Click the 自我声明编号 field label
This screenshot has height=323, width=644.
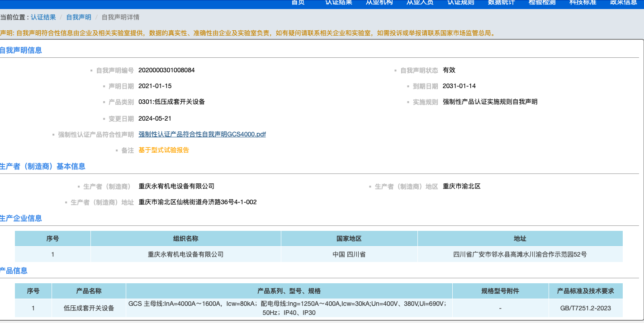[115, 70]
